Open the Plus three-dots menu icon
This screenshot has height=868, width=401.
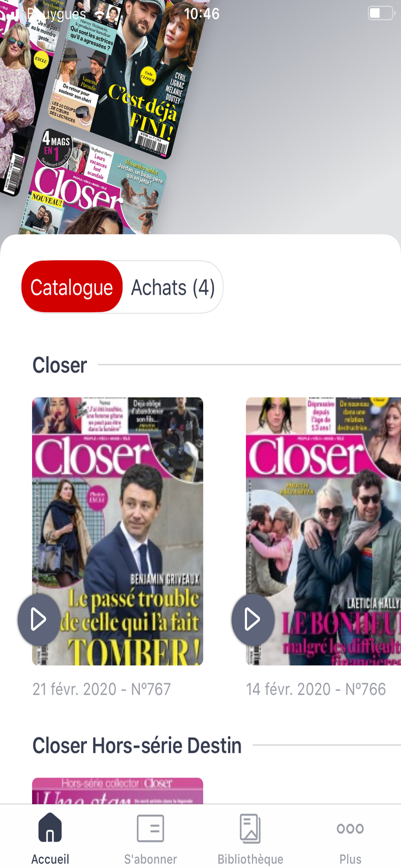350,829
